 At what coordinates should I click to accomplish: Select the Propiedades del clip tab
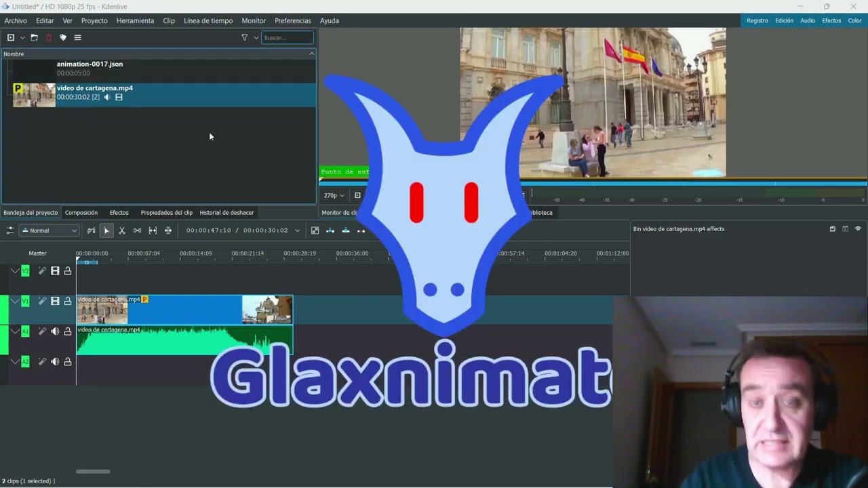tap(167, 213)
